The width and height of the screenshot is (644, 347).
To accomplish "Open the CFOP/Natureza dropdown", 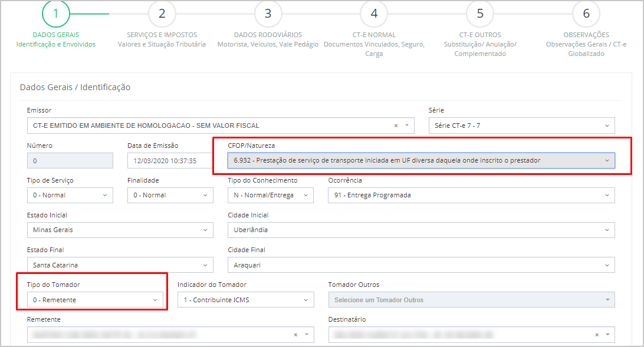I will pos(421,160).
